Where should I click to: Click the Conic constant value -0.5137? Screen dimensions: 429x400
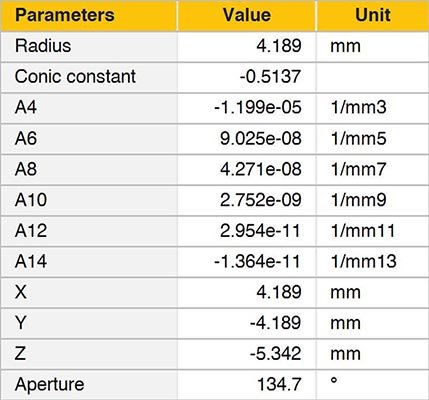coord(271,76)
